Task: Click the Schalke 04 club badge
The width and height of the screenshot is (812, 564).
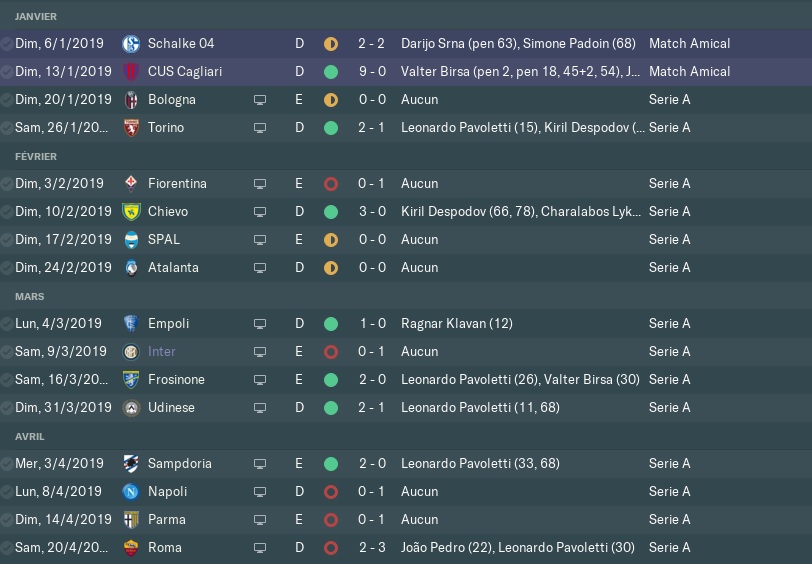Action: click(x=131, y=44)
